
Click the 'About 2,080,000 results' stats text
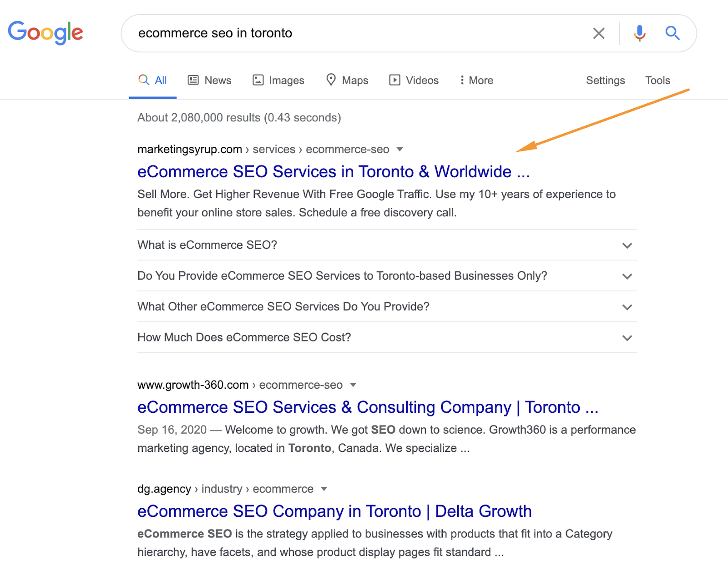(x=239, y=118)
